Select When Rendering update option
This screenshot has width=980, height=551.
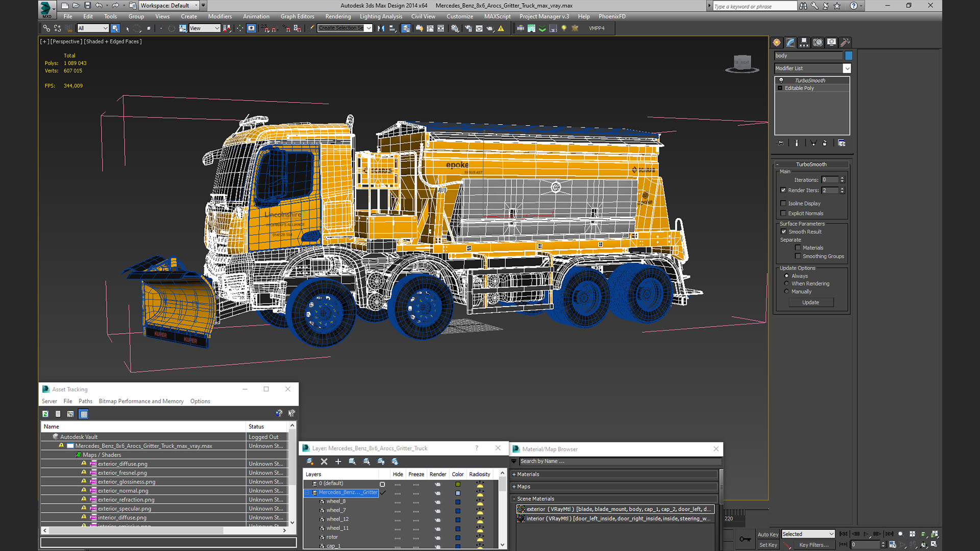pyautogui.click(x=787, y=284)
